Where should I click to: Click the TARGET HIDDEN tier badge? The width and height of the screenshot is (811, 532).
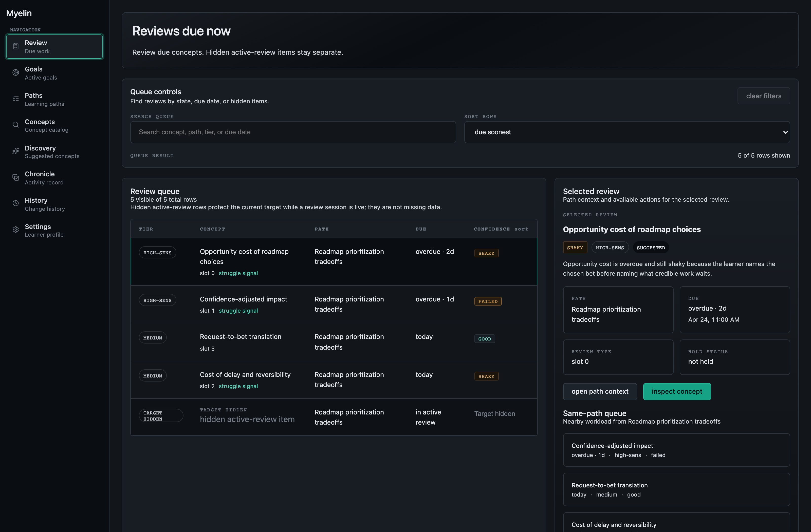[x=161, y=416]
